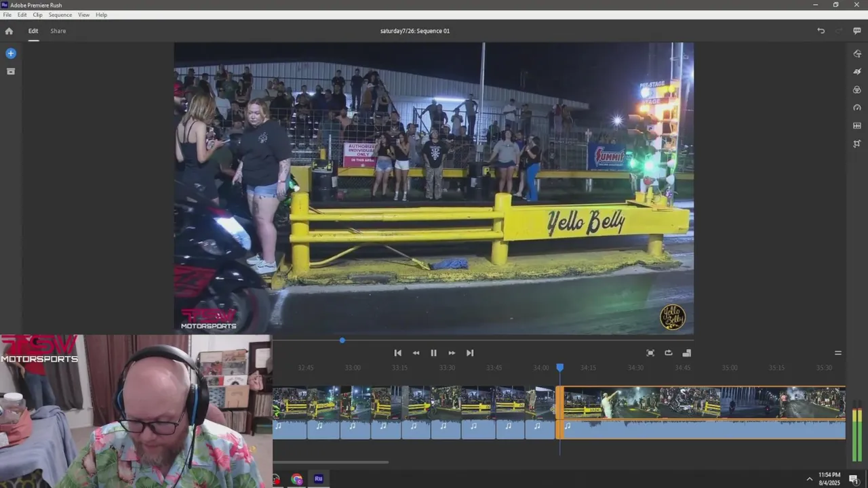Viewport: 868px width, 488px height.
Task: Open the Edit menu in menu bar
Action: click(x=22, y=15)
